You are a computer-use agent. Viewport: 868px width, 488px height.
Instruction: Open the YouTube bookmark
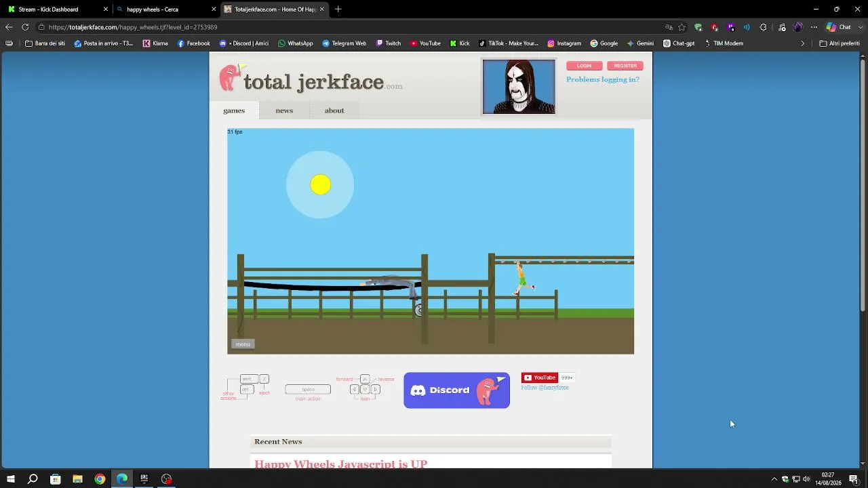click(425, 43)
